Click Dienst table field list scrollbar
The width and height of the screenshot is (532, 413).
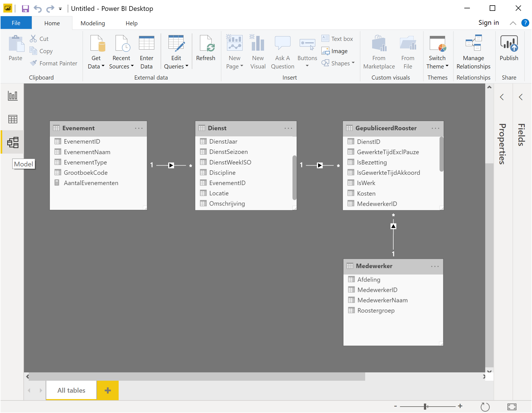click(x=294, y=178)
